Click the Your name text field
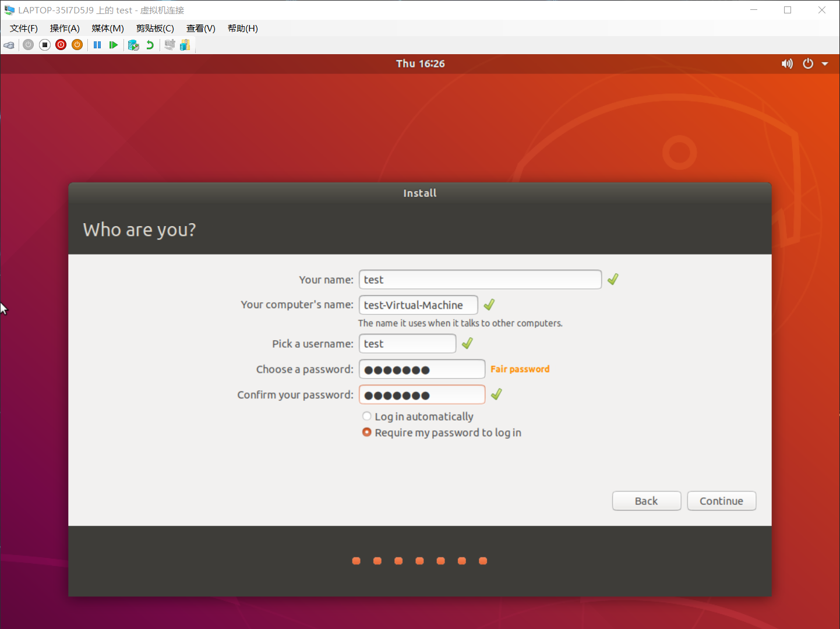 pos(480,280)
